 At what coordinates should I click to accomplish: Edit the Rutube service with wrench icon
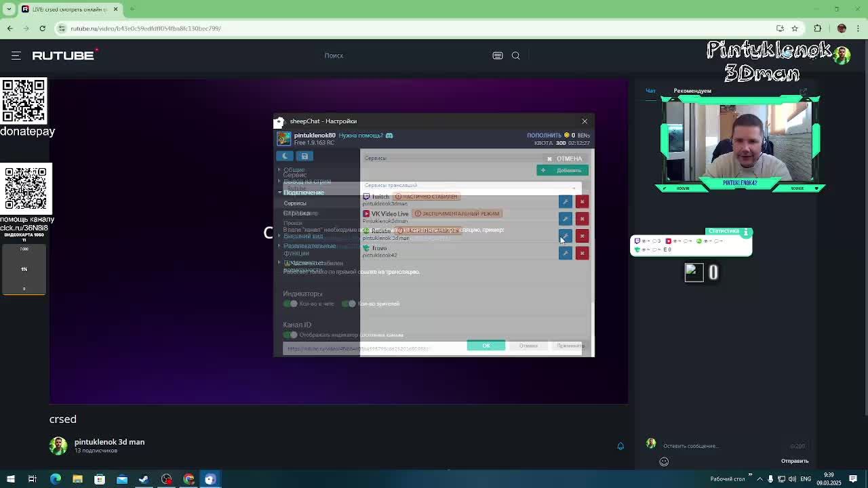[565, 236]
